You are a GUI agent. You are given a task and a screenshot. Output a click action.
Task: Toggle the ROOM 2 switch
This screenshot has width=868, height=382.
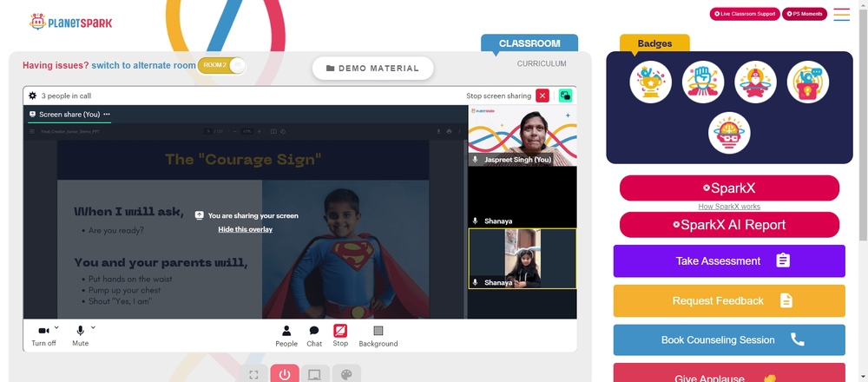221,65
